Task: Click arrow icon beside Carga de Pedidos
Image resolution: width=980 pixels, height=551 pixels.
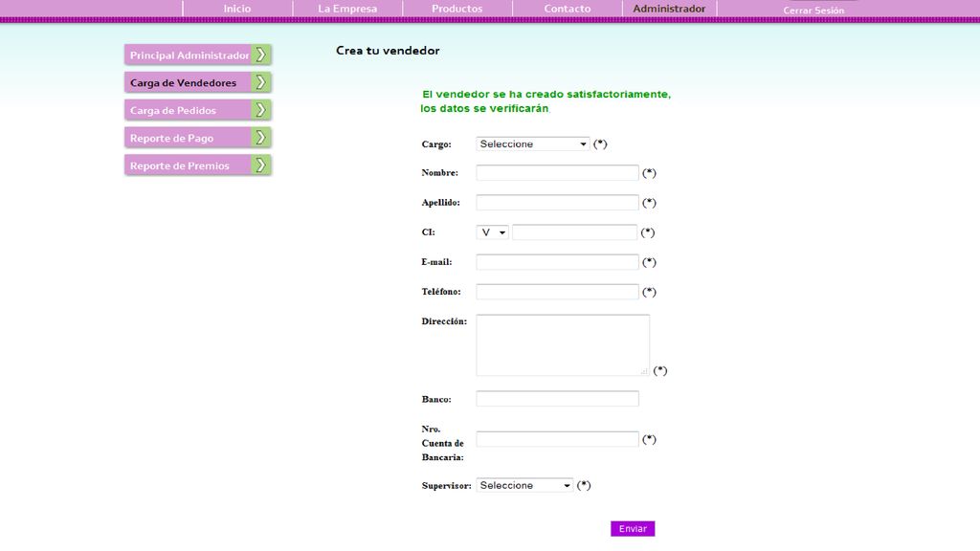Action: [261, 110]
